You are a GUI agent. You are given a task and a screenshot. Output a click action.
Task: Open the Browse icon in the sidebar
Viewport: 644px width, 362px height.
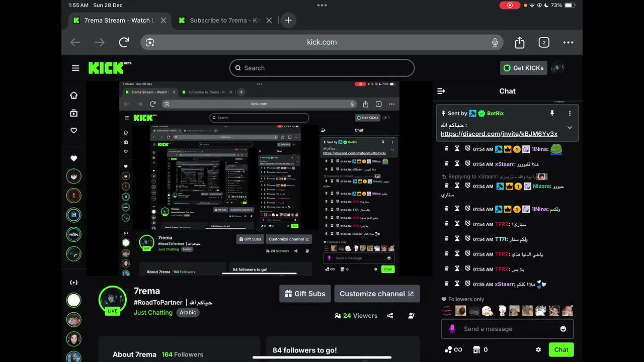pos(73,113)
